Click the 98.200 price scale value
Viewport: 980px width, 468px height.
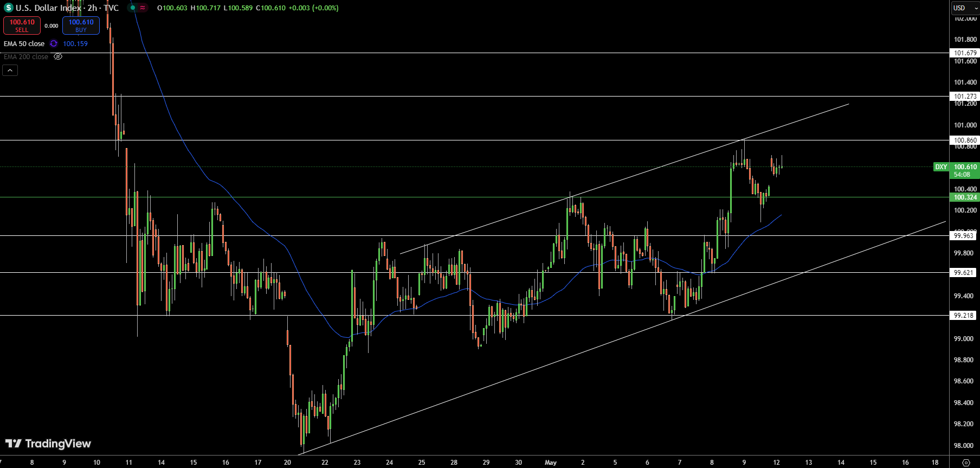(964, 424)
